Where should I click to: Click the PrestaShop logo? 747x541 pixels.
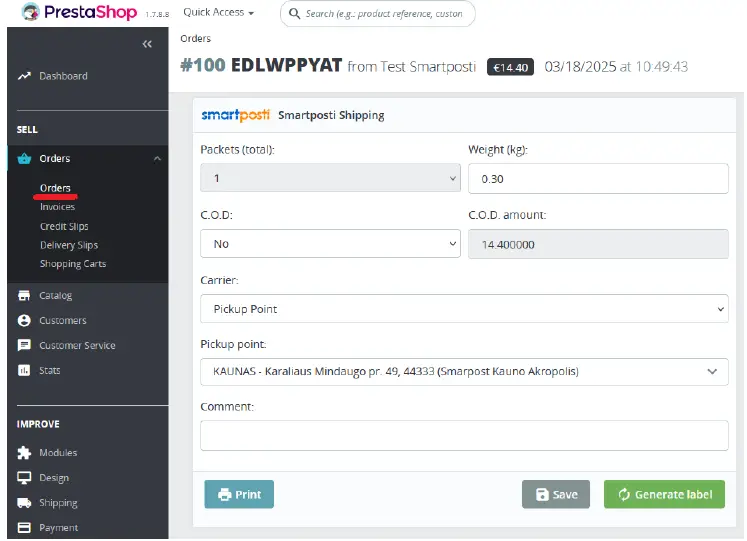pyautogui.click(x=79, y=11)
